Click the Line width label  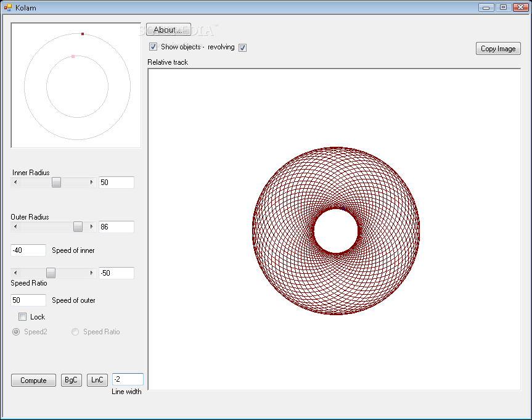(x=126, y=392)
